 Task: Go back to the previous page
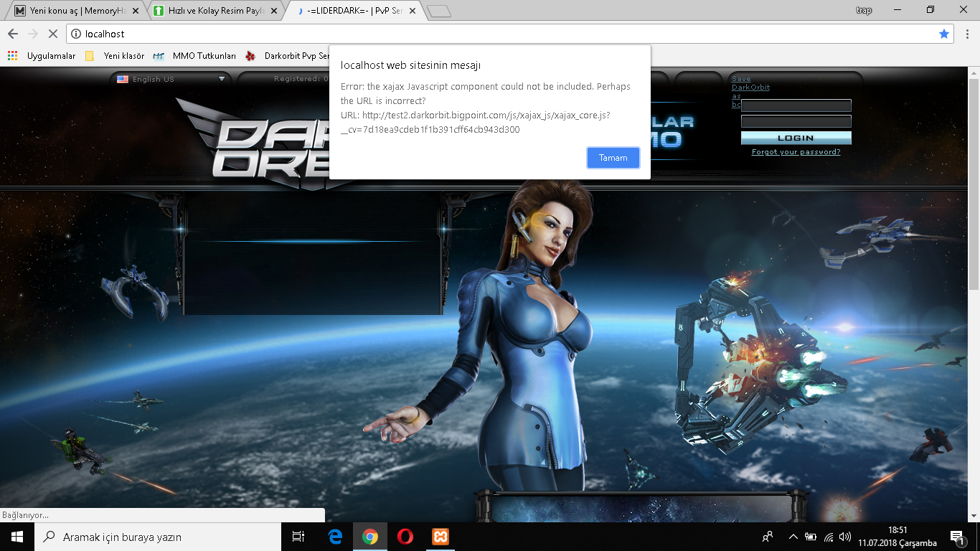pyautogui.click(x=13, y=34)
